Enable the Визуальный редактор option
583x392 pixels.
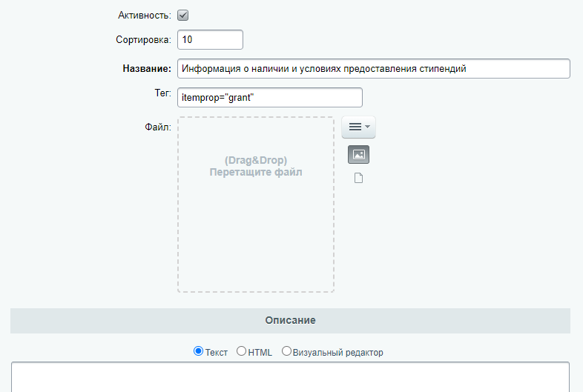coord(286,351)
